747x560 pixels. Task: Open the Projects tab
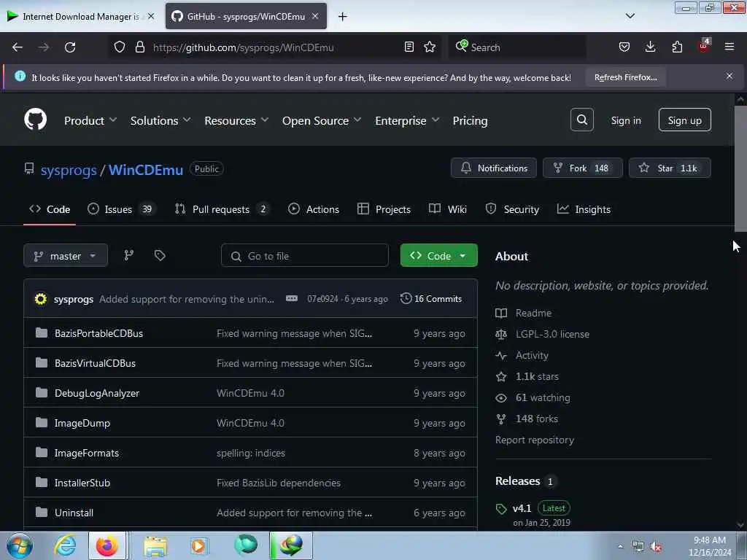(x=384, y=209)
